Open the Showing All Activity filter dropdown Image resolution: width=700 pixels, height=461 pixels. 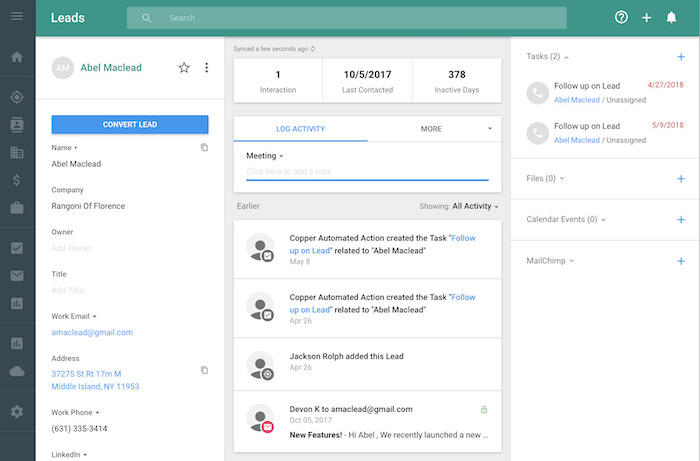pyautogui.click(x=471, y=206)
